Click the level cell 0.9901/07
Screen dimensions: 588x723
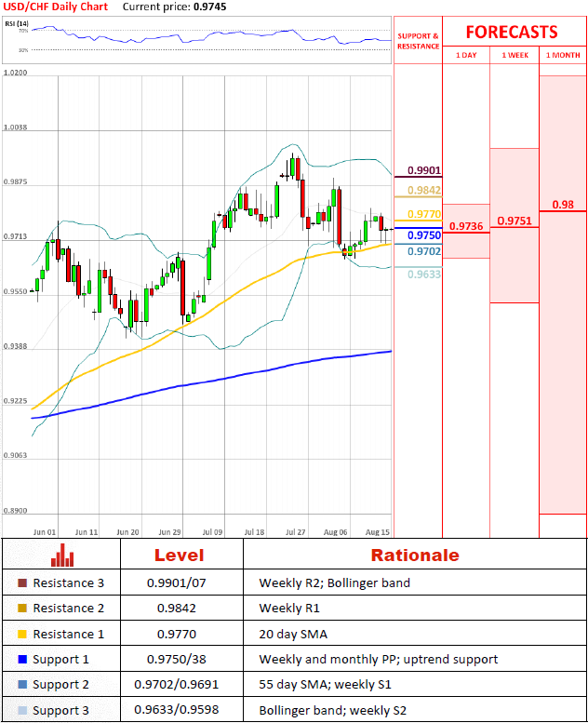point(177,582)
